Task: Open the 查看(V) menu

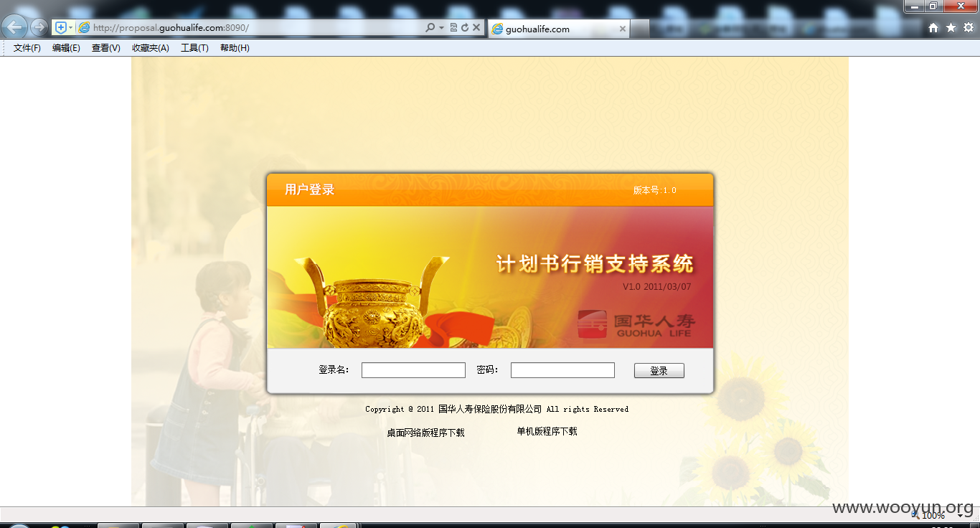Action: 105,48
